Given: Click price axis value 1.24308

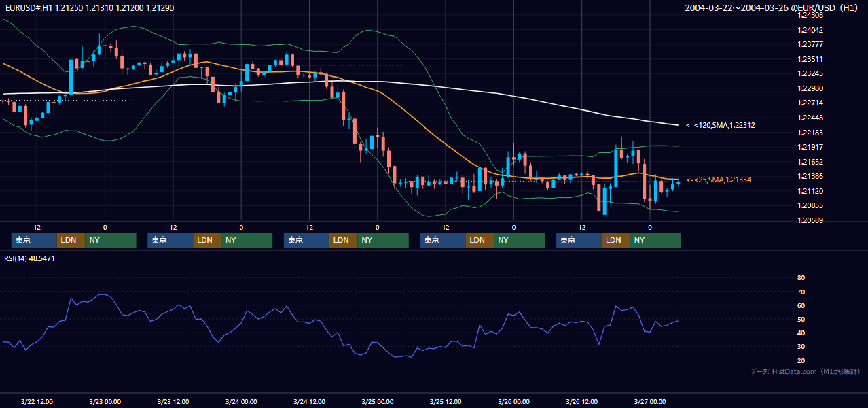Looking at the screenshot, I should click(x=810, y=15).
